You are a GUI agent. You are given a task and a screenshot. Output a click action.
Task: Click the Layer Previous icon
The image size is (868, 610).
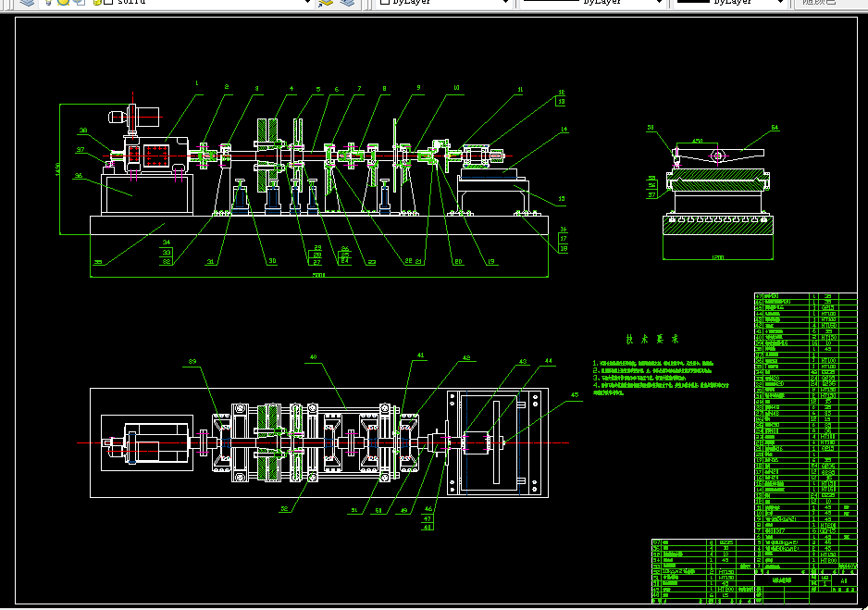pos(347,2)
